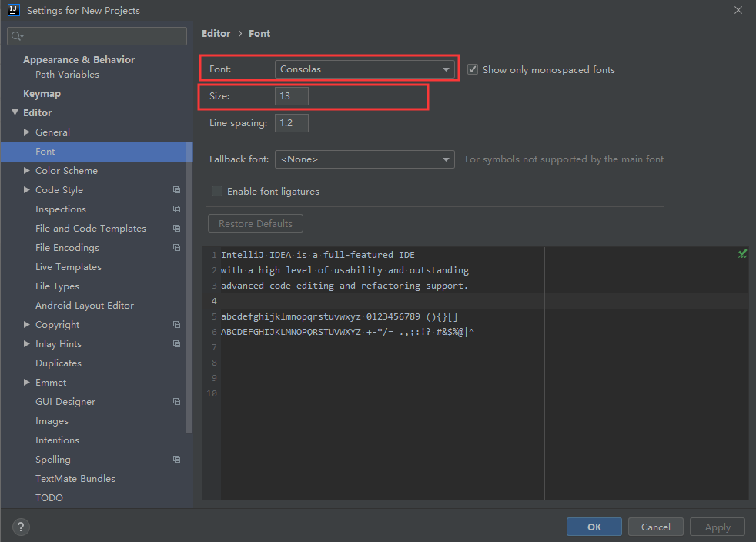Click preview line 'IntelliJ IDEA is a full-featured IDE'
Viewport: 756px width, 542px height.
pos(318,255)
